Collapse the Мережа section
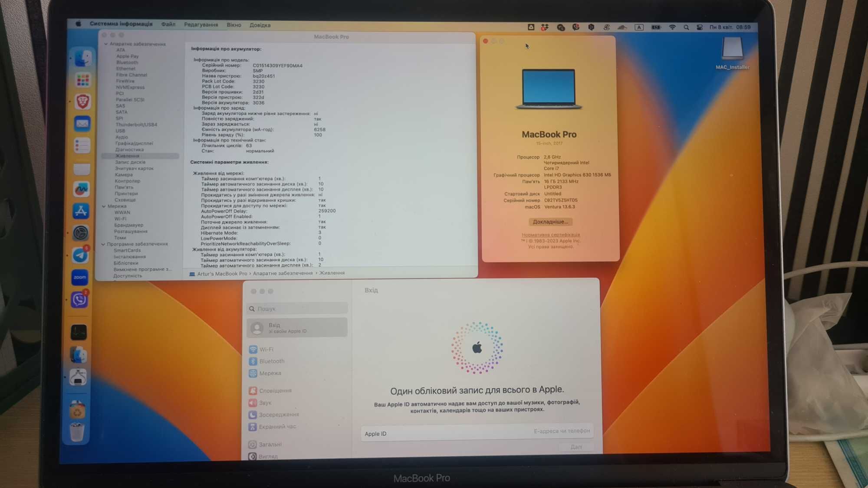The height and width of the screenshot is (488, 868). 104,206
